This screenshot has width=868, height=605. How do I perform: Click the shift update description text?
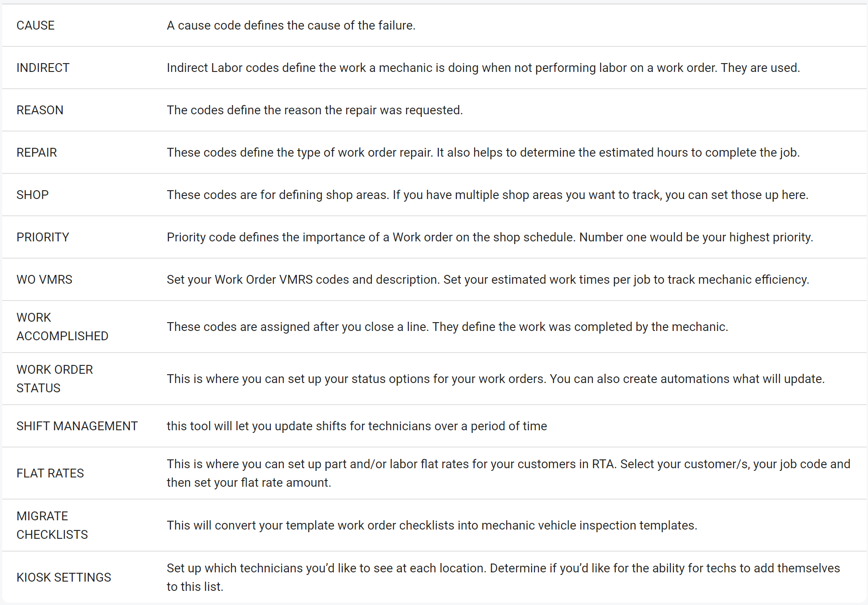[x=357, y=426]
